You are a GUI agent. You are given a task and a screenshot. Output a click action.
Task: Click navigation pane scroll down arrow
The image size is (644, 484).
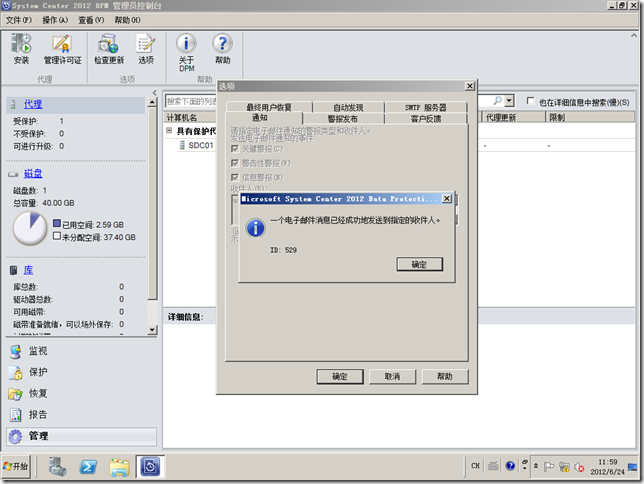[152, 330]
